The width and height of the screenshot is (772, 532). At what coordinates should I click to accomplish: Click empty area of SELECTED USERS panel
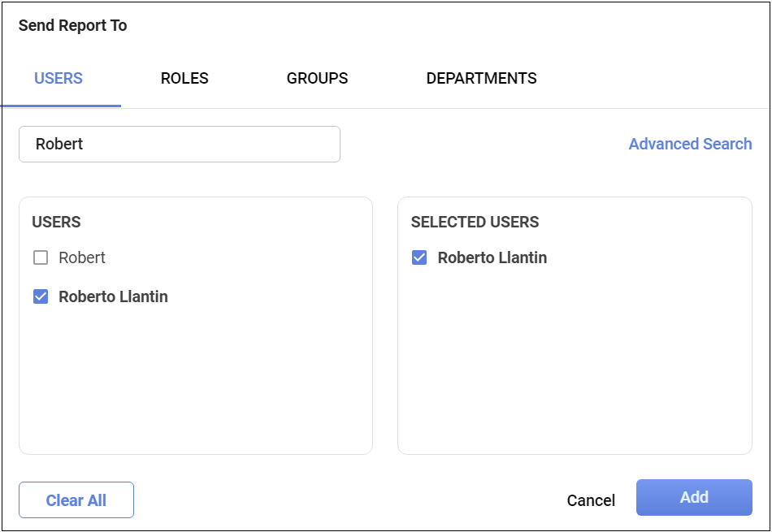click(x=574, y=365)
